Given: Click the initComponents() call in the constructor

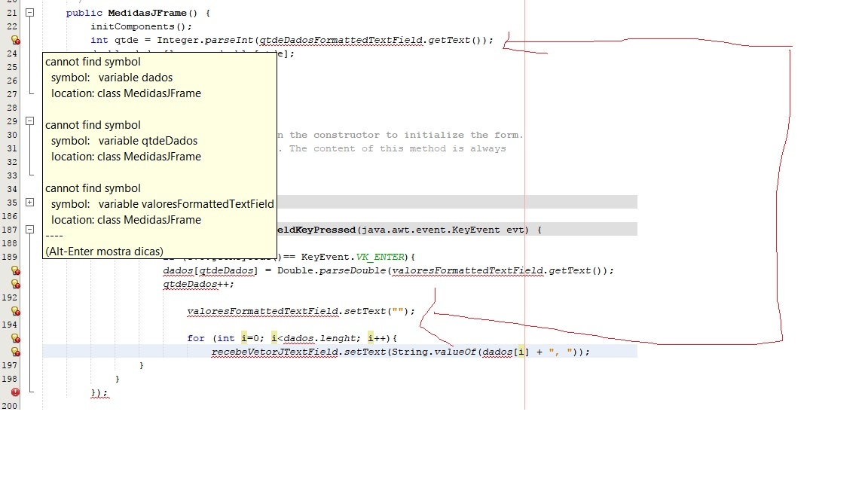Looking at the screenshot, I should [x=141, y=26].
